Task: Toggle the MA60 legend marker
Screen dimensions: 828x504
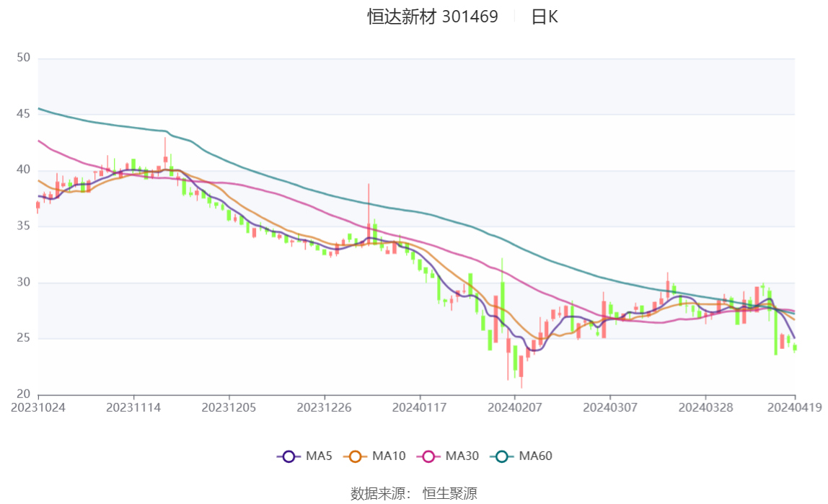Action: 502,456
